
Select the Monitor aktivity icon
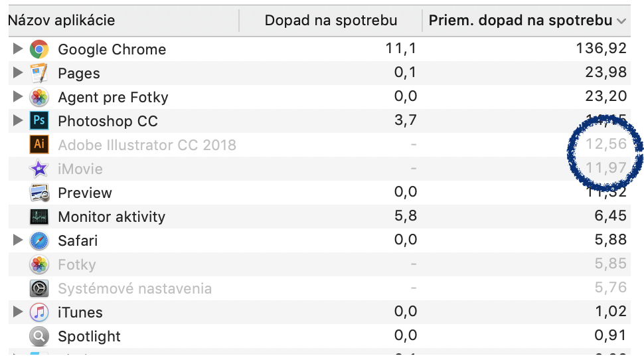click(x=39, y=217)
